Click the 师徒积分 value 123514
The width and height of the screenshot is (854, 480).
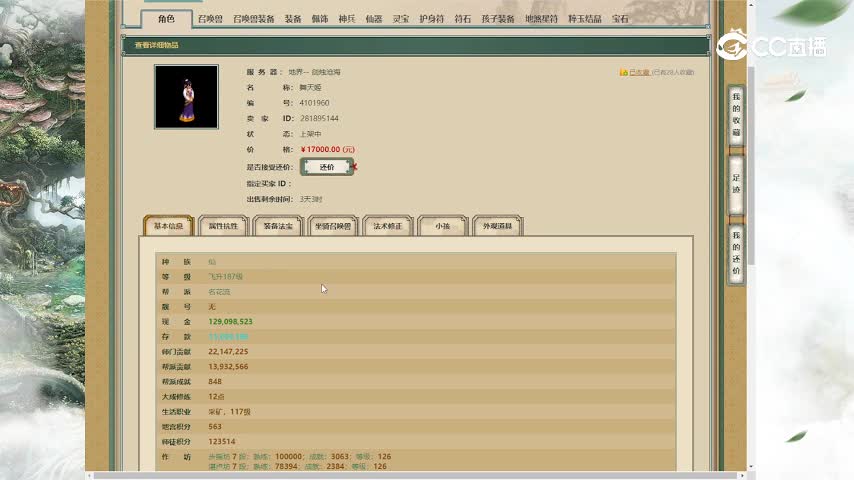click(222, 441)
